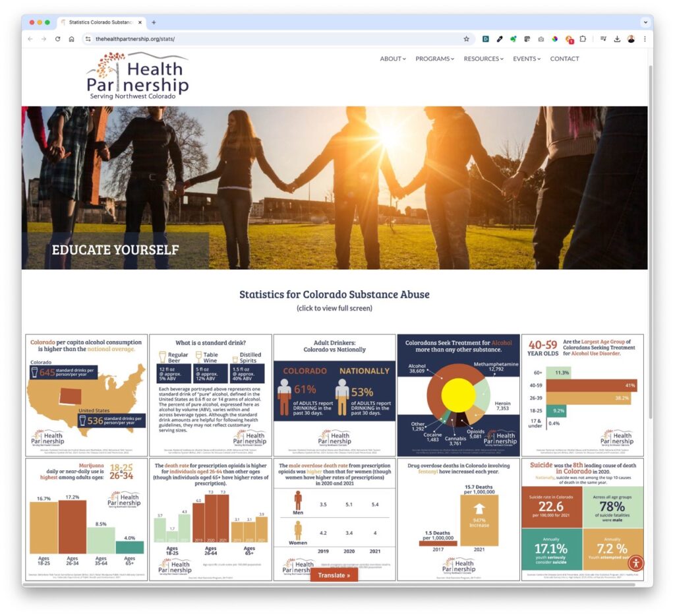Click the EDUCATE YOURSELF banner heading
Screen dimensions: 675x616
tap(115, 250)
